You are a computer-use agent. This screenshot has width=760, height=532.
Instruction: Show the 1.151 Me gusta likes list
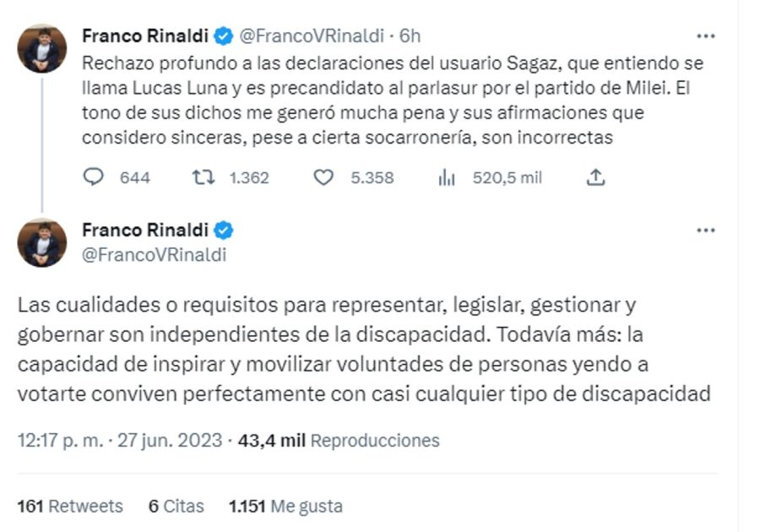[285, 506]
